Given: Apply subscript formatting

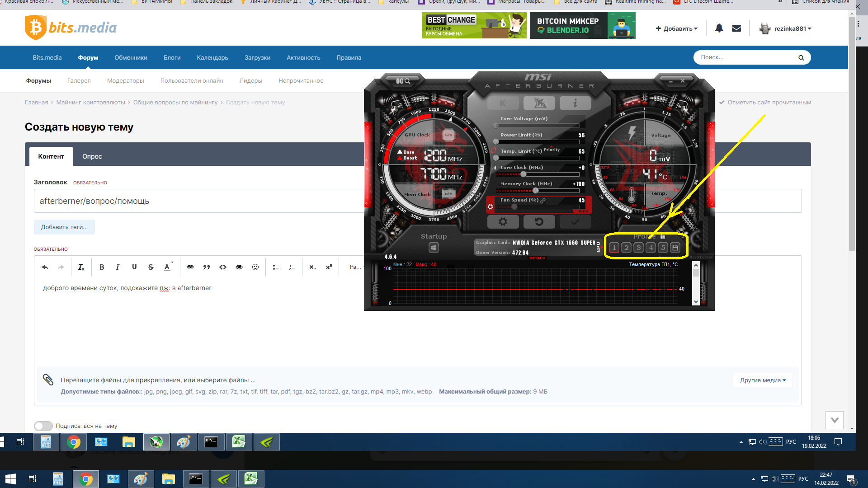Looking at the screenshot, I should point(312,267).
